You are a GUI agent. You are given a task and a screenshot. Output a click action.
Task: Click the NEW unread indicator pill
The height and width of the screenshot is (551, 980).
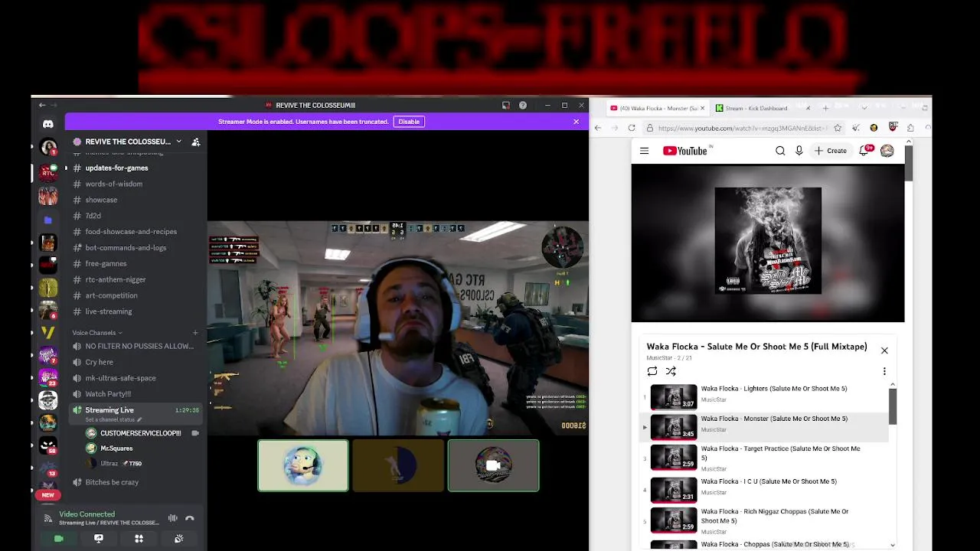point(47,495)
